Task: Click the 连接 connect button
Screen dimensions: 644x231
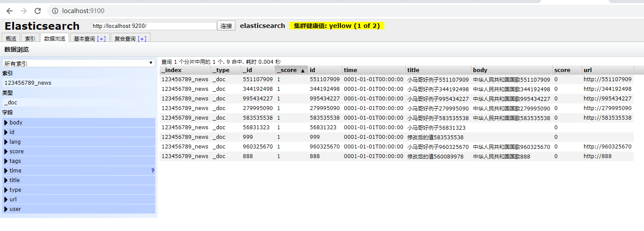Action: 226,26
